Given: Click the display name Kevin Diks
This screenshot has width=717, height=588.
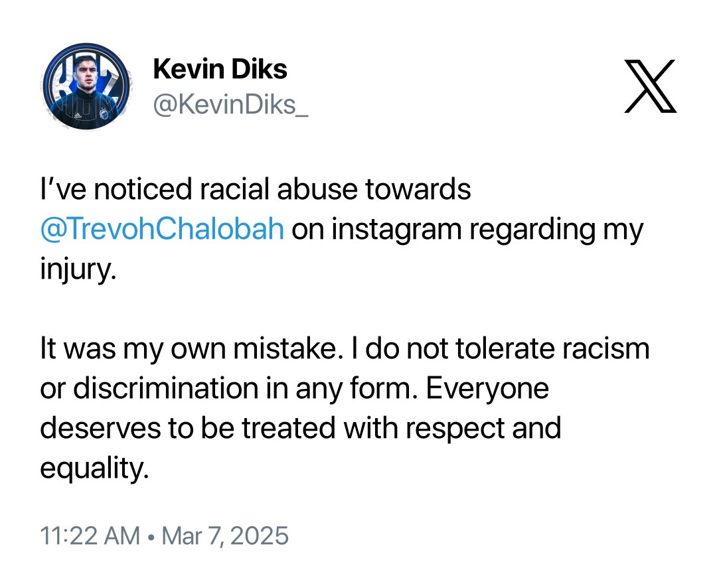Looking at the screenshot, I should point(220,70).
